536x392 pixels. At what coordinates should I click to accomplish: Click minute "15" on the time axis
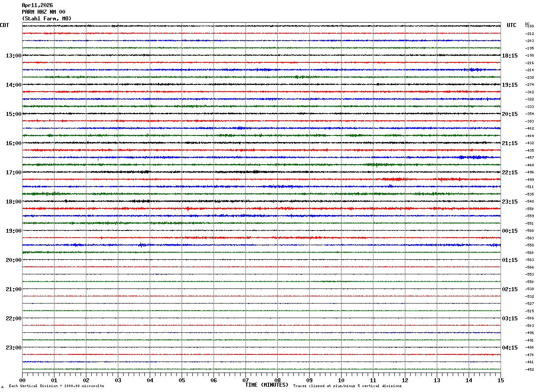pyautogui.click(x=501, y=380)
